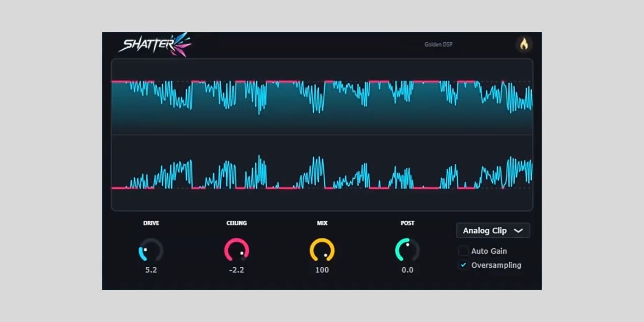Click the Oversampling label text

click(x=496, y=265)
